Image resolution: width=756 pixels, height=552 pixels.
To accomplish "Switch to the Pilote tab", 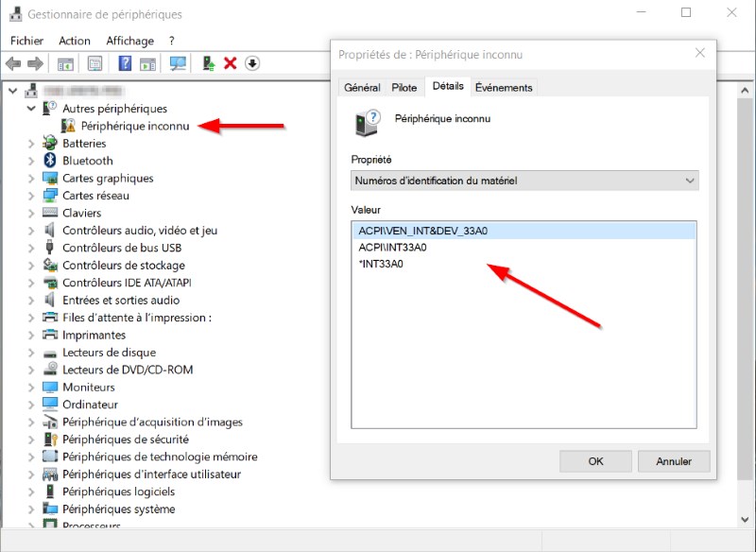I will tap(404, 87).
